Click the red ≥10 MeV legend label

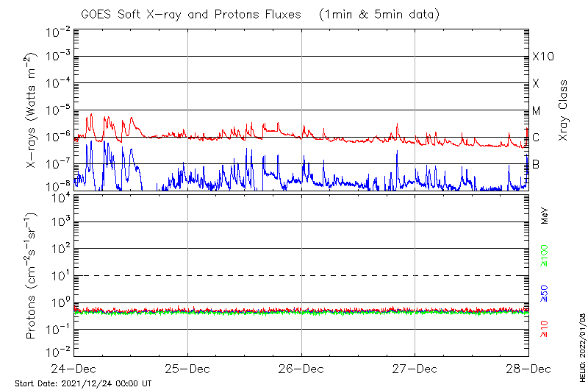pyautogui.click(x=545, y=329)
